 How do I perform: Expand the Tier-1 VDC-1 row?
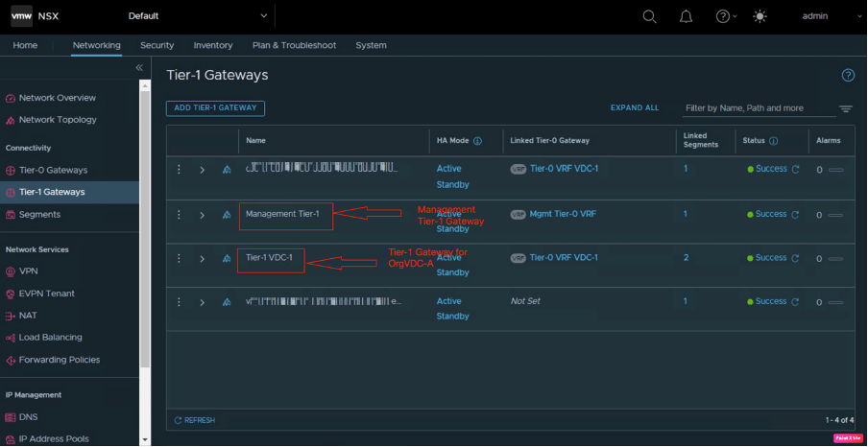(202, 258)
